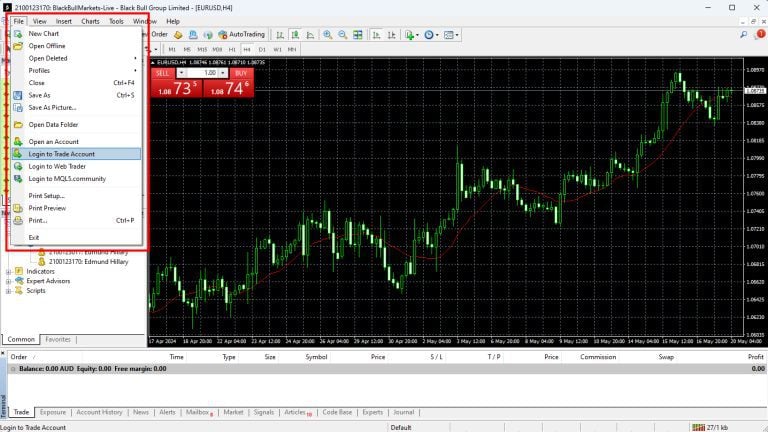768x432 pixels.
Task: Zoom out on the chart
Action: pyautogui.click(x=341, y=34)
